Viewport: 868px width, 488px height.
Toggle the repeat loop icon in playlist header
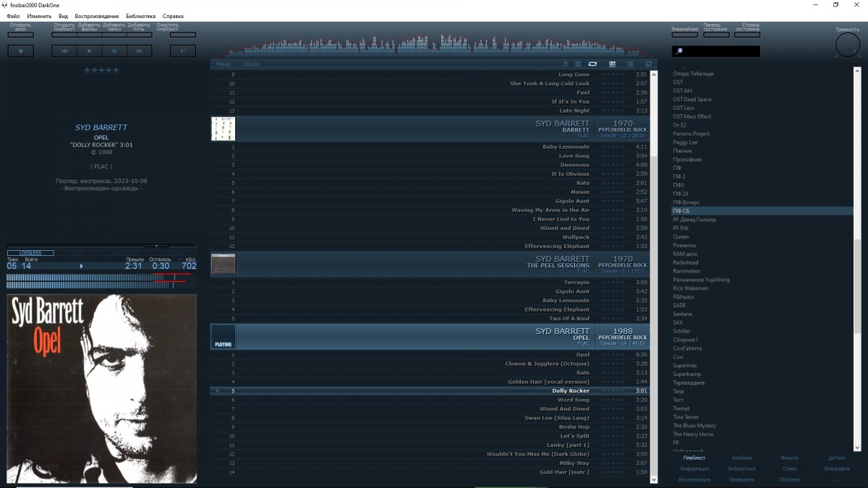pyautogui.click(x=592, y=64)
